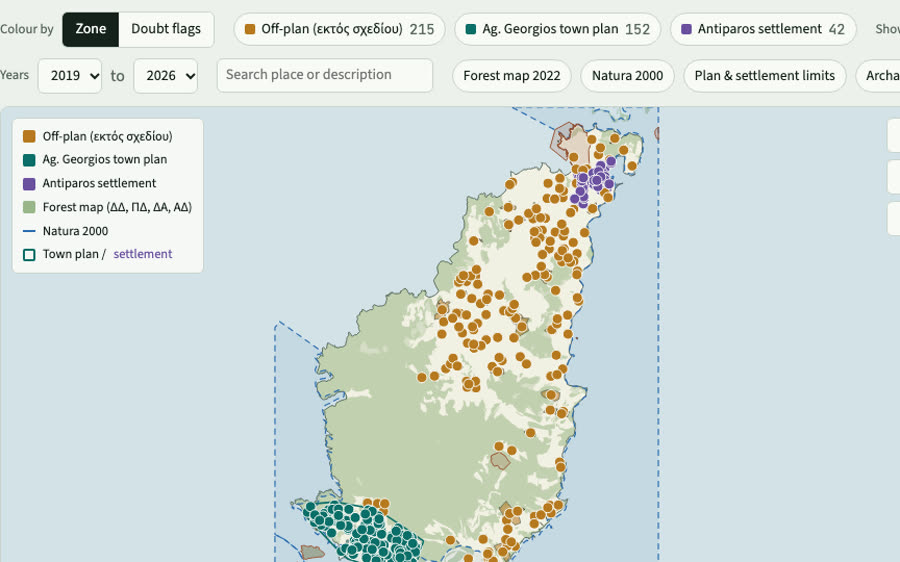Image resolution: width=900 pixels, height=562 pixels.
Task: Toggle the Natura 2000 layer
Action: coord(627,76)
